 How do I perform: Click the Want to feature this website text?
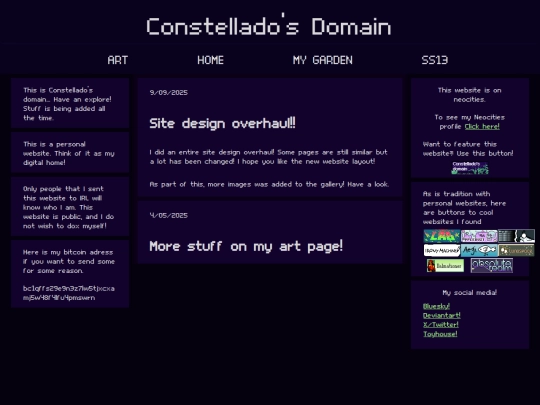(x=468, y=148)
